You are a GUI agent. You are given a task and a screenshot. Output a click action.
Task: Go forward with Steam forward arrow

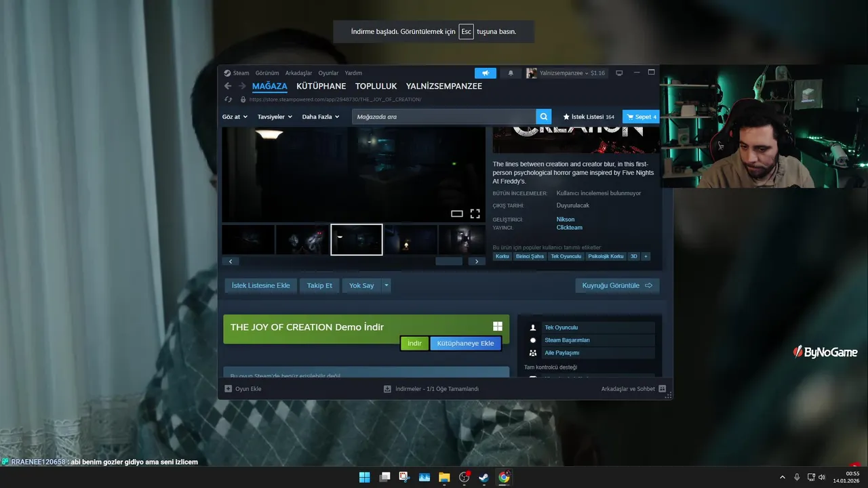[242, 86]
